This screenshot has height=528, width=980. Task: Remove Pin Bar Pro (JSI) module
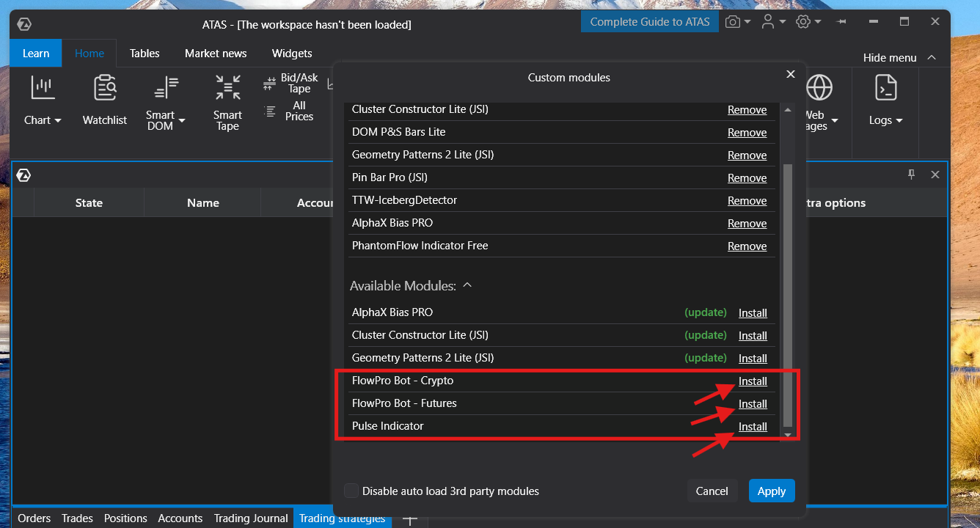(x=747, y=178)
